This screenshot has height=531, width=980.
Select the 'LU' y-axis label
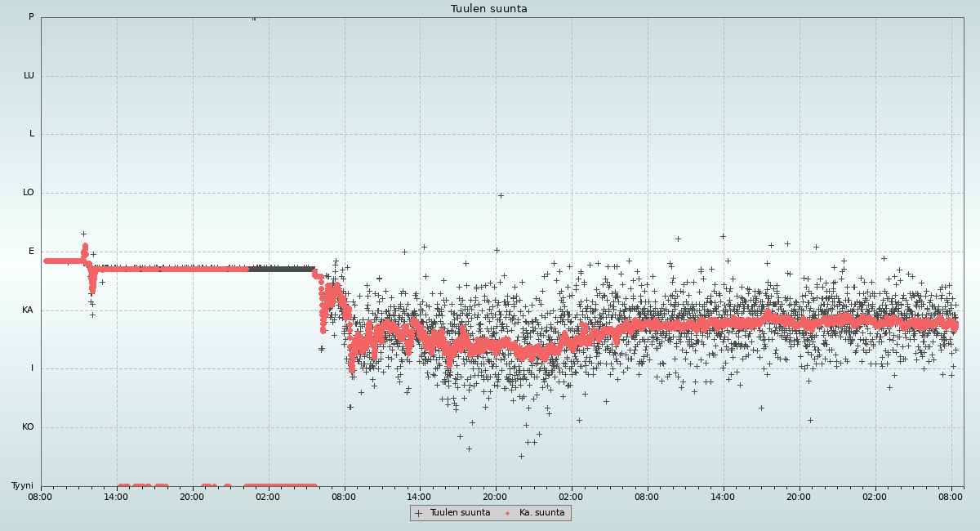pyautogui.click(x=29, y=76)
